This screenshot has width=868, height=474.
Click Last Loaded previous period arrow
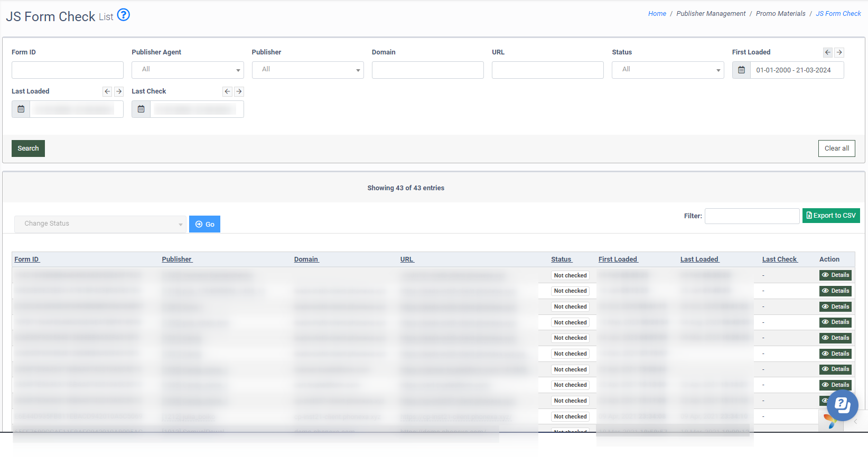(x=107, y=91)
